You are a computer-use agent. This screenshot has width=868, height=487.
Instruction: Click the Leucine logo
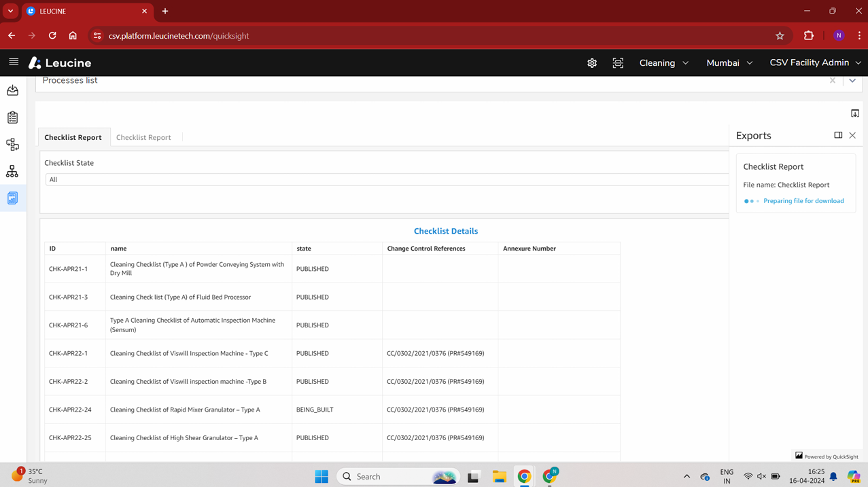point(60,63)
